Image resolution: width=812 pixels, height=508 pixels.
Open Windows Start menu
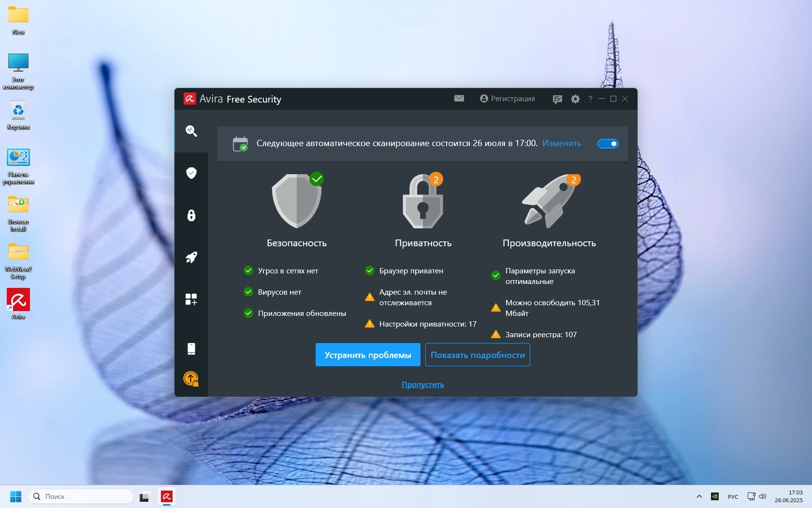[16, 496]
